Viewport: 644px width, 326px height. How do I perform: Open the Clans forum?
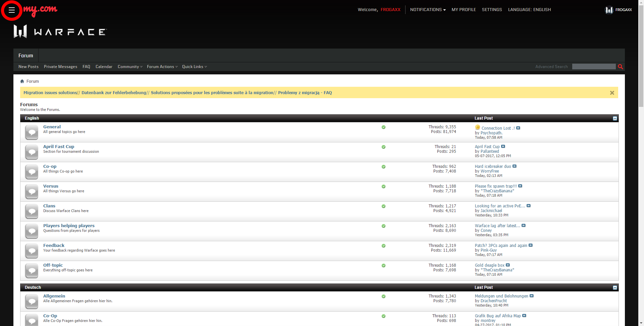(49, 206)
